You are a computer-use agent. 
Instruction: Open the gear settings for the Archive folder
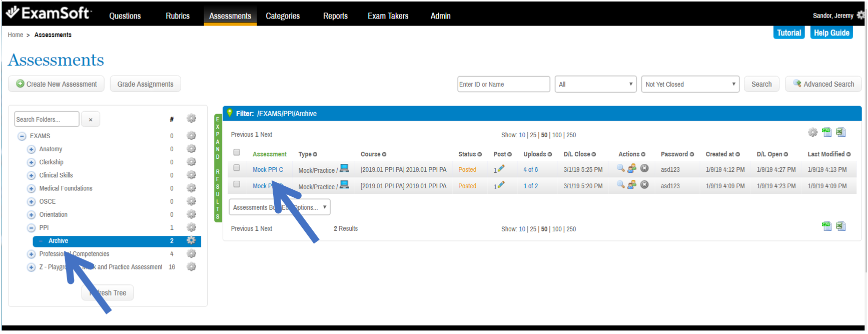[191, 240]
